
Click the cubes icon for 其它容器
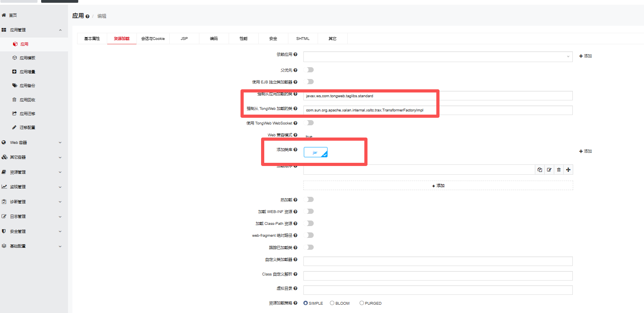4,157
